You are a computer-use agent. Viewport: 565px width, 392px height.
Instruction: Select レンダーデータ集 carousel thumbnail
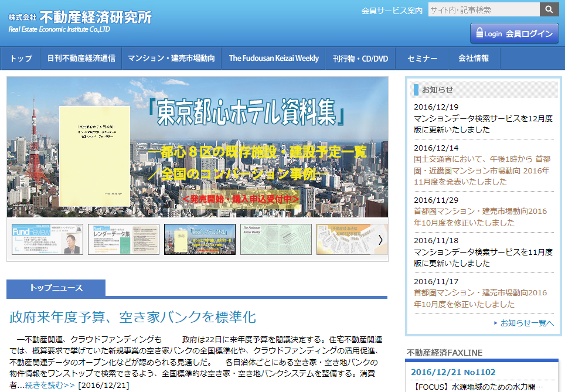click(124, 239)
